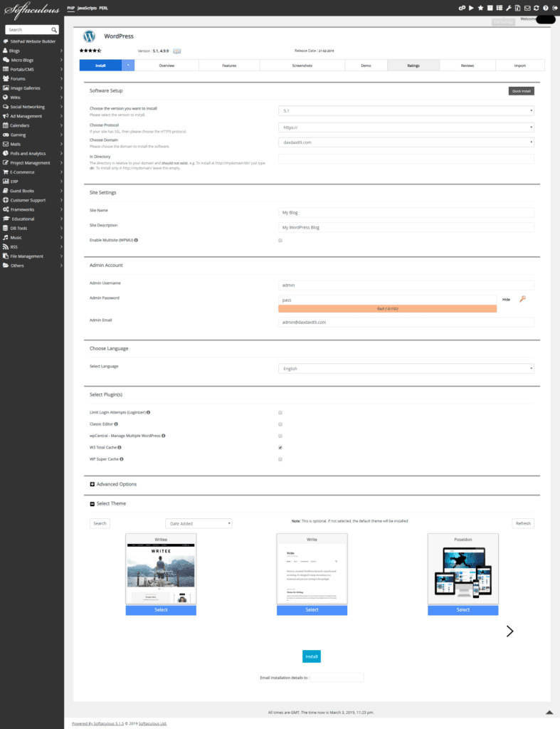Viewport: 560px width, 729px height.
Task: Click the sync arrows icon in top bar
Action: [537, 8]
